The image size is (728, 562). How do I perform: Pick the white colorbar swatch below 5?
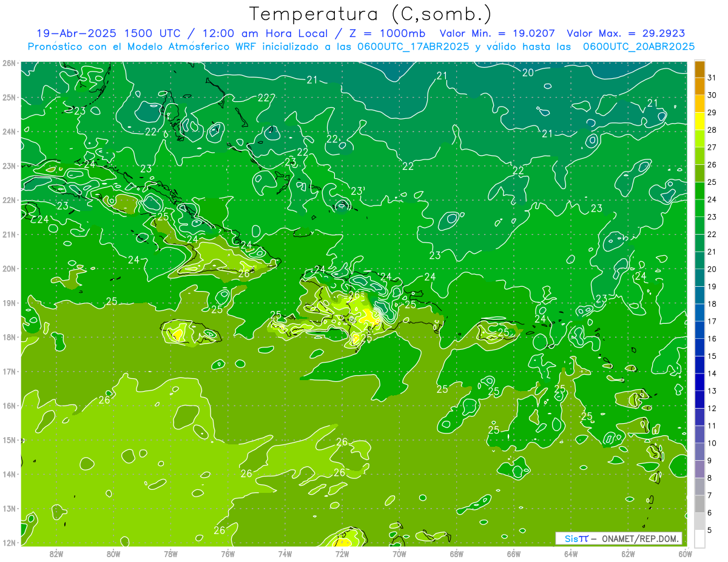699,538
